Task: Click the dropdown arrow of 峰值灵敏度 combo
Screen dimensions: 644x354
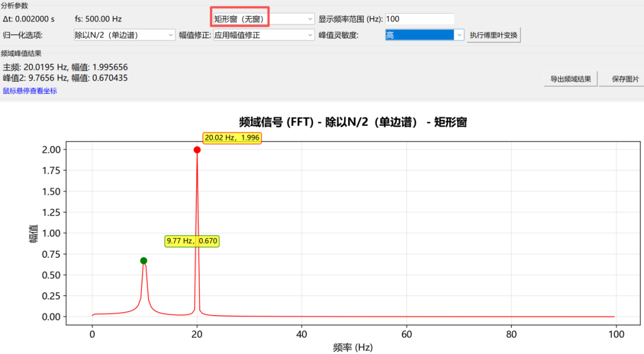Action: coord(459,35)
